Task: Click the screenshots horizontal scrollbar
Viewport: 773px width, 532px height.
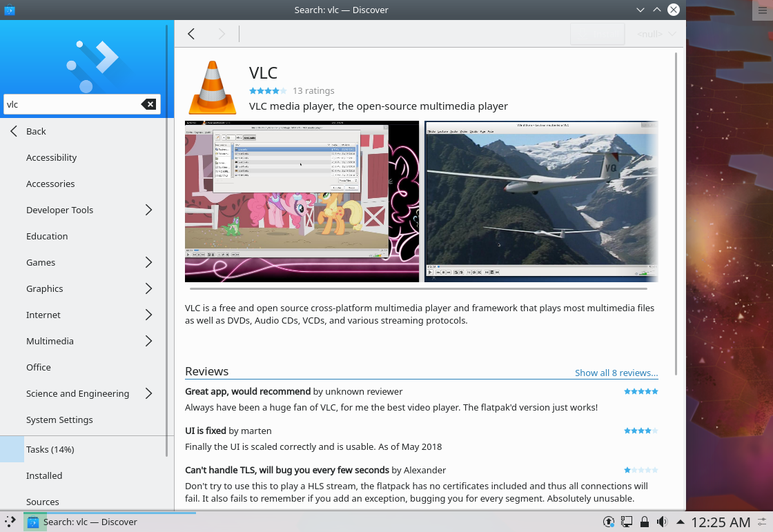Action: tap(418, 288)
